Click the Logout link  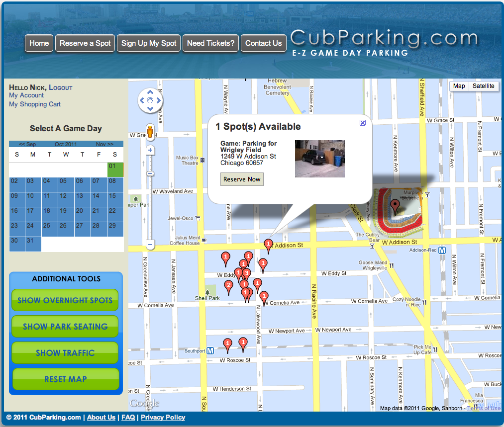click(x=60, y=87)
